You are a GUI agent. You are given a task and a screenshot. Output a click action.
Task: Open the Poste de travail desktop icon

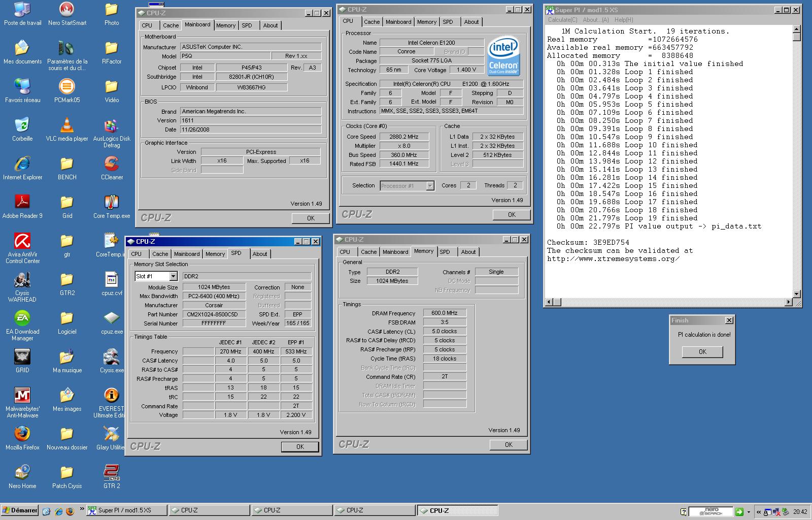tap(22, 14)
